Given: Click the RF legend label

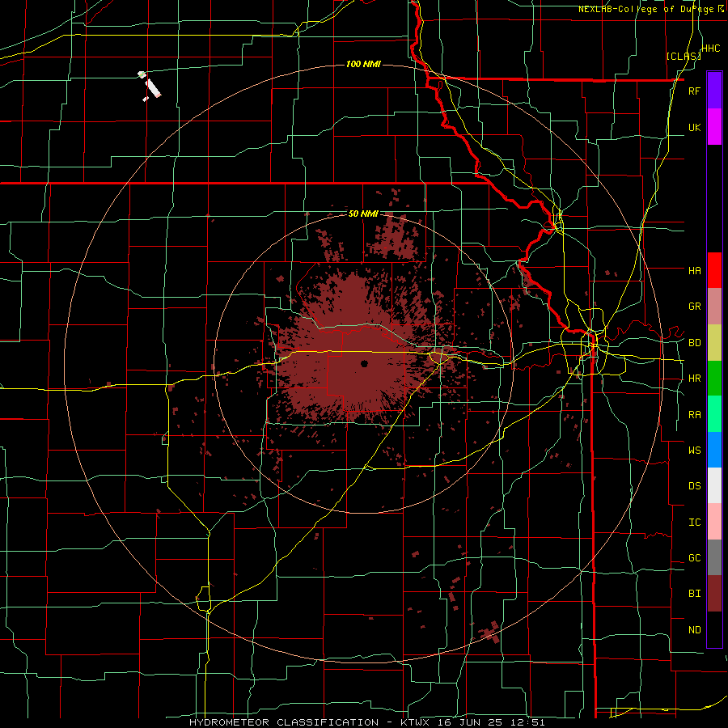Looking at the screenshot, I should (x=694, y=91).
